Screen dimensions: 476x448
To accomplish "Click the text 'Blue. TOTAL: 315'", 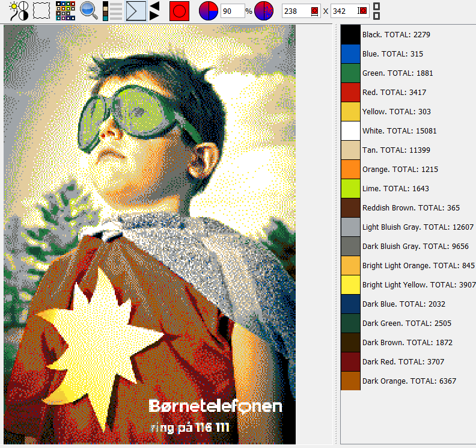I will (x=392, y=54).
